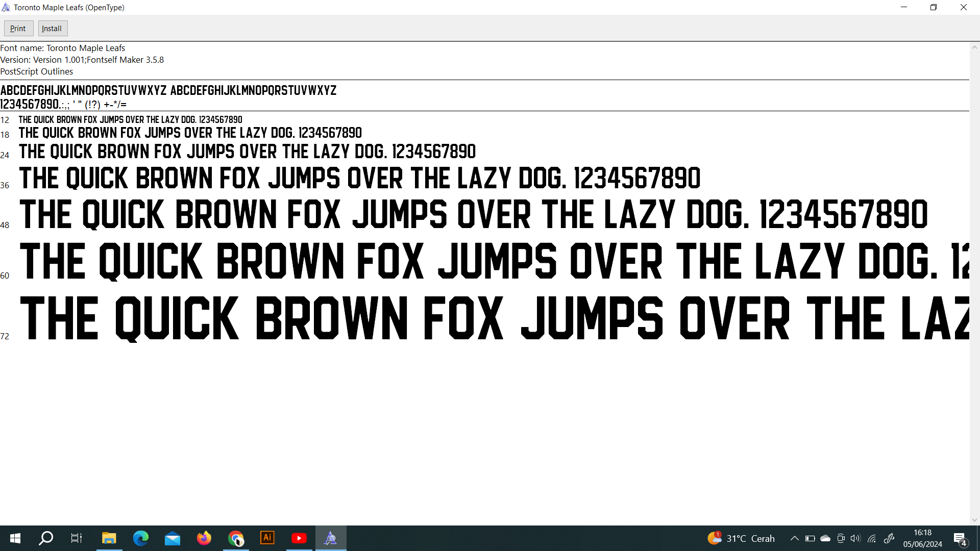Click the font viewer taskbar icon
The height and width of the screenshot is (551, 980).
pyautogui.click(x=331, y=538)
